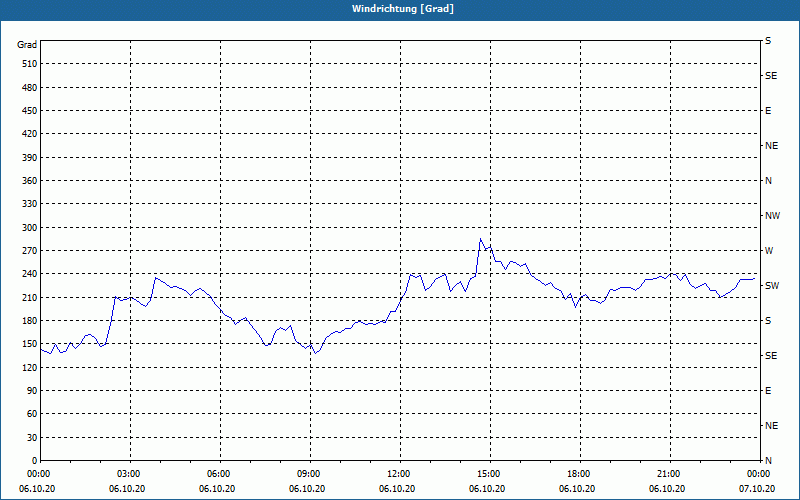Click the 06.10.20 date under 12:00
Viewport: 800px width, 500px height.
pyautogui.click(x=397, y=489)
